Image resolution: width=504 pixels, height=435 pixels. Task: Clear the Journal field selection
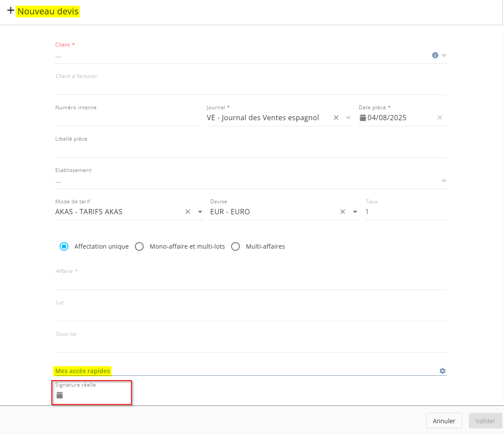336,118
